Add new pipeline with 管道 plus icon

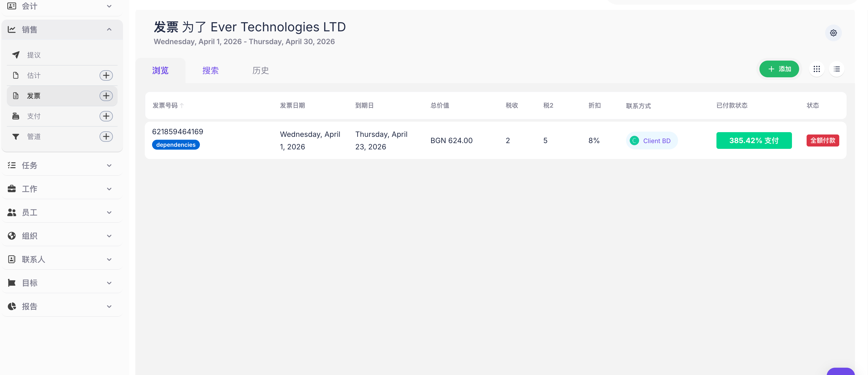tap(106, 137)
